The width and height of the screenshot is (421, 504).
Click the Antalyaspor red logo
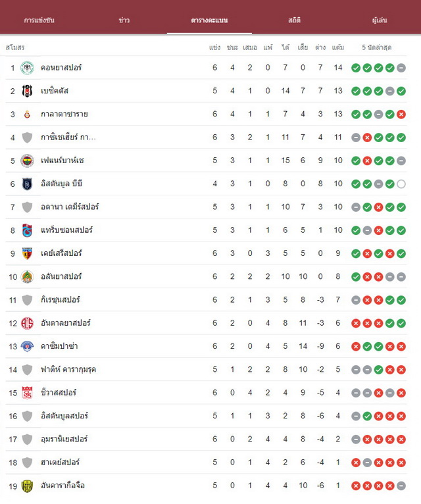(x=28, y=323)
